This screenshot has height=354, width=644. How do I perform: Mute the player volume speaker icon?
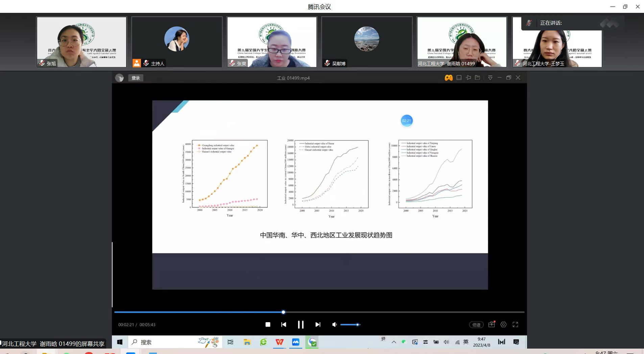point(334,325)
